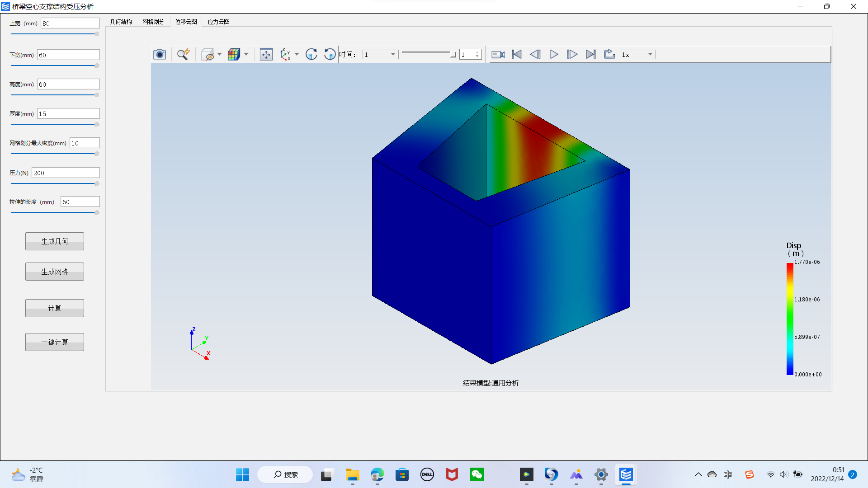868x488 pixels.
Task: Click the Sogou input method tray icon
Action: pos(749,474)
